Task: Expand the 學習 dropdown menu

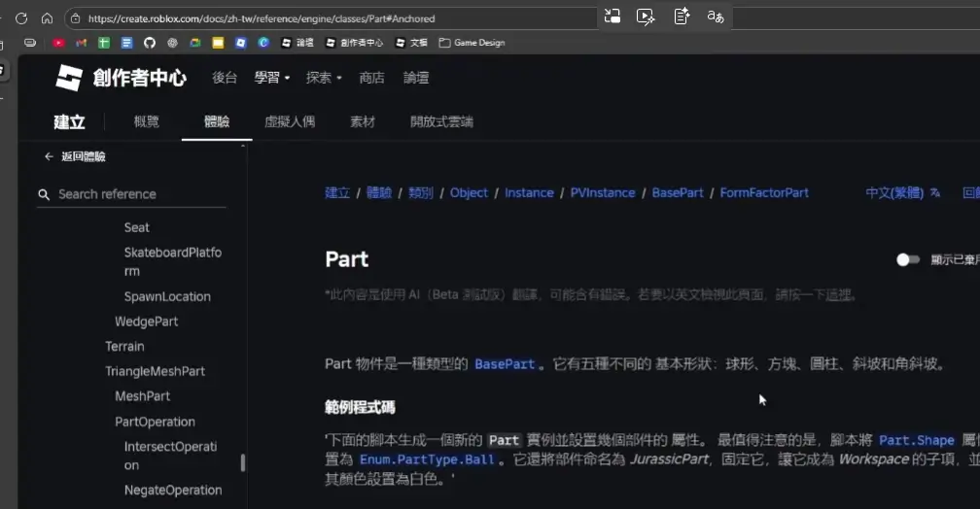Action: coord(272,78)
